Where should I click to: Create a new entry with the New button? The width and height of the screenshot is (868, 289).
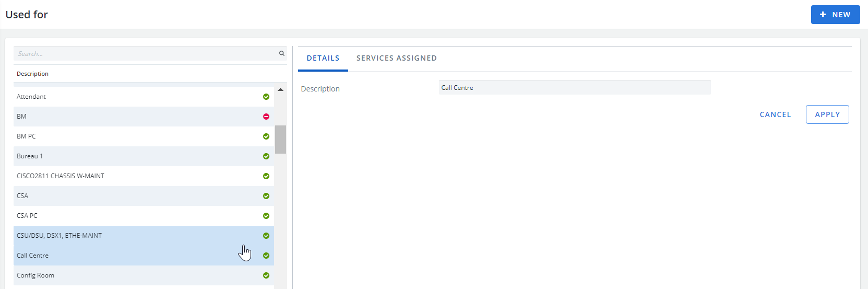point(835,15)
